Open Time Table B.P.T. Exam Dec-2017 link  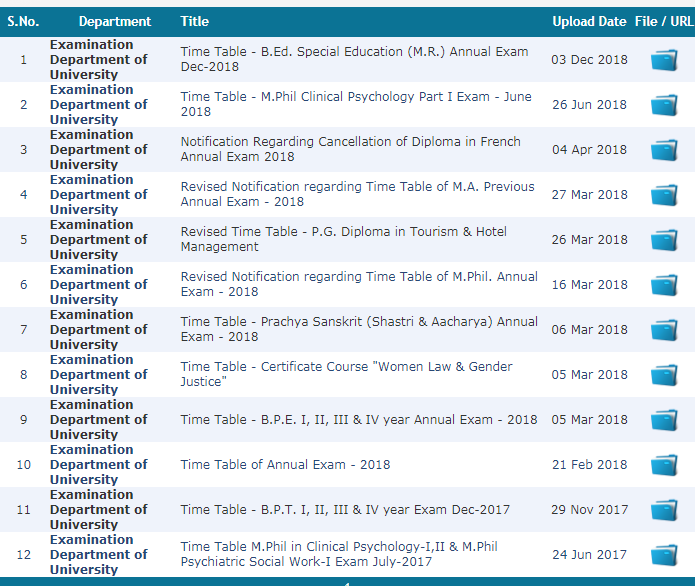(345, 509)
